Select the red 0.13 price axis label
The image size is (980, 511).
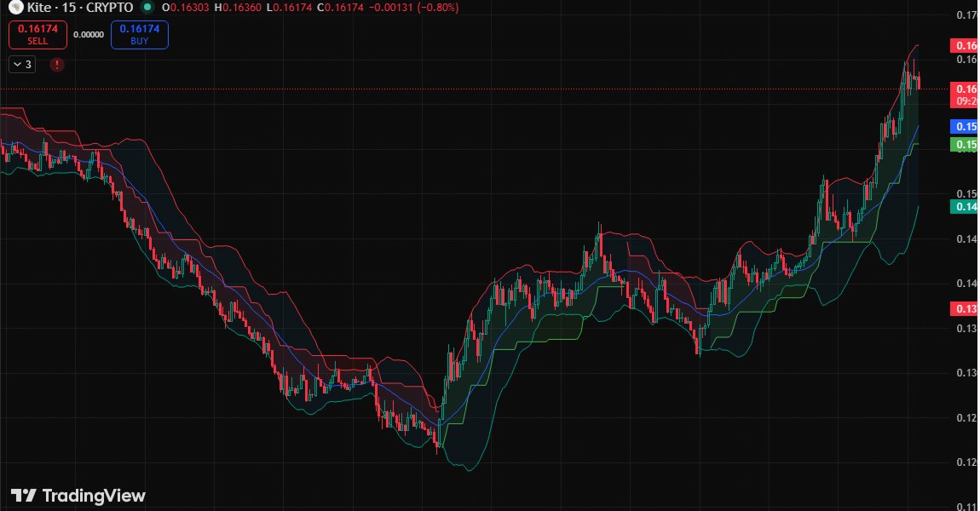tap(965, 308)
